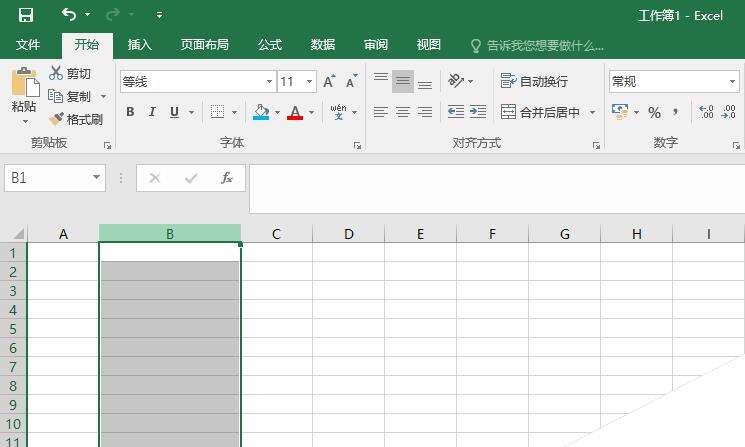Screen dimensions: 745x447
Task: Click the 粘贴 paste icon
Action: (x=25, y=82)
